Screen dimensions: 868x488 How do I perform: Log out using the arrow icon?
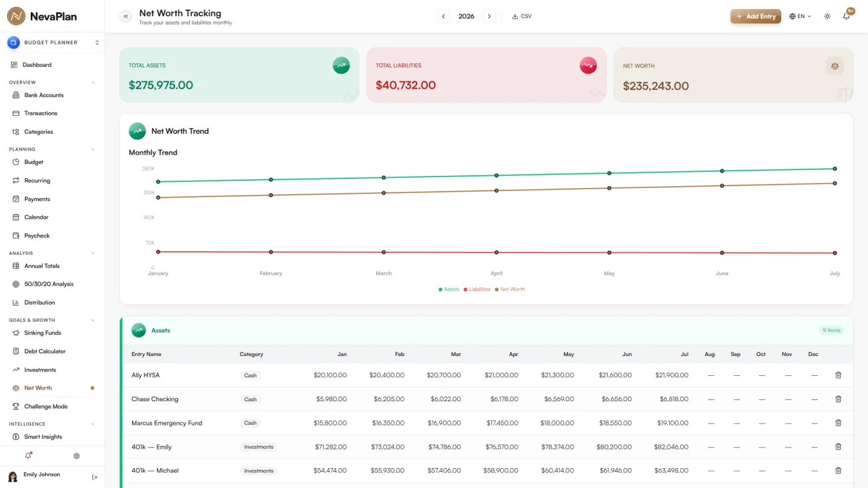pos(95,477)
